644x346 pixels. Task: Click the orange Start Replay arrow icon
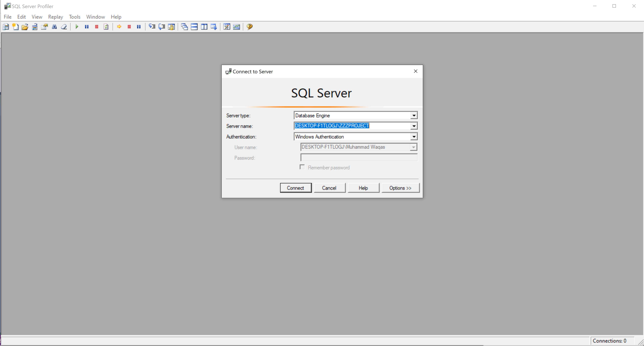[119, 27]
